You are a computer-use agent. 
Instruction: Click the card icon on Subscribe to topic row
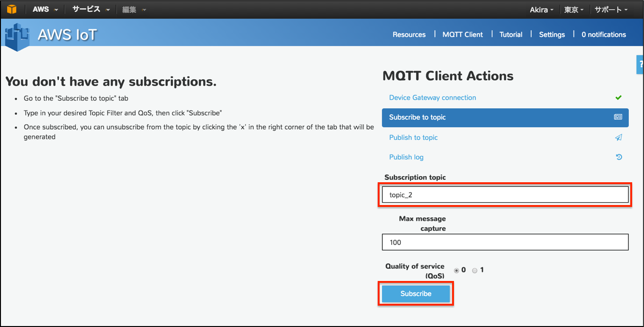click(x=617, y=117)
